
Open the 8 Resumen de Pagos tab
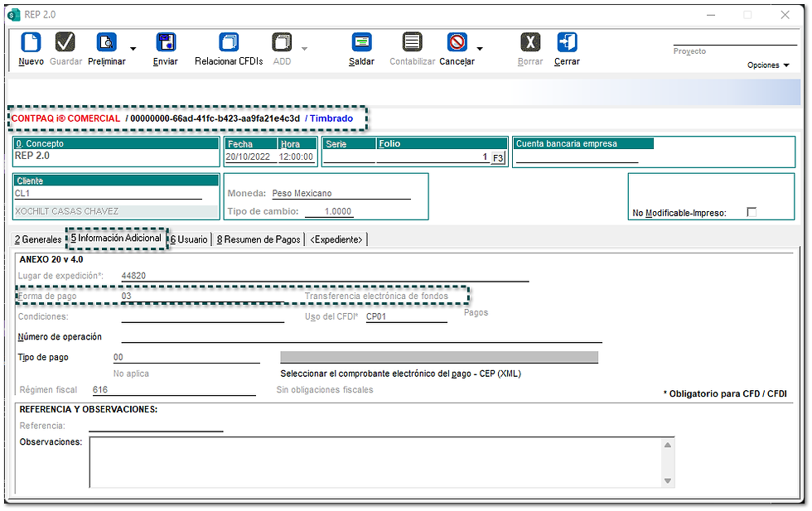tap(259, 239)
